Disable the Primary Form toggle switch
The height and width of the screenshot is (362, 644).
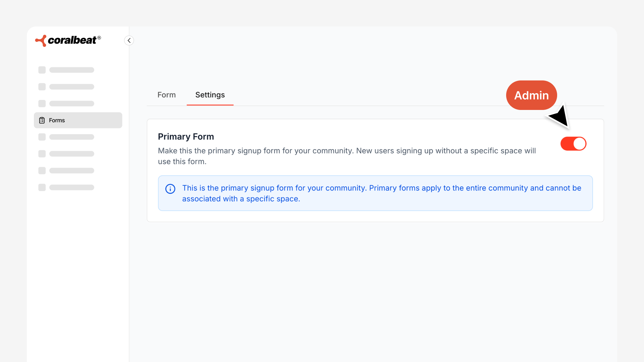(x=573, y=144)
